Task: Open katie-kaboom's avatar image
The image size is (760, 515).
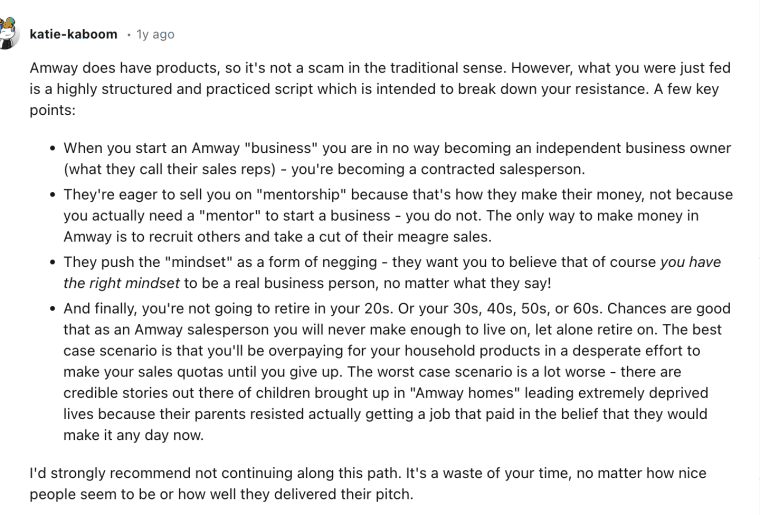Action: click(x=8, y=33)
